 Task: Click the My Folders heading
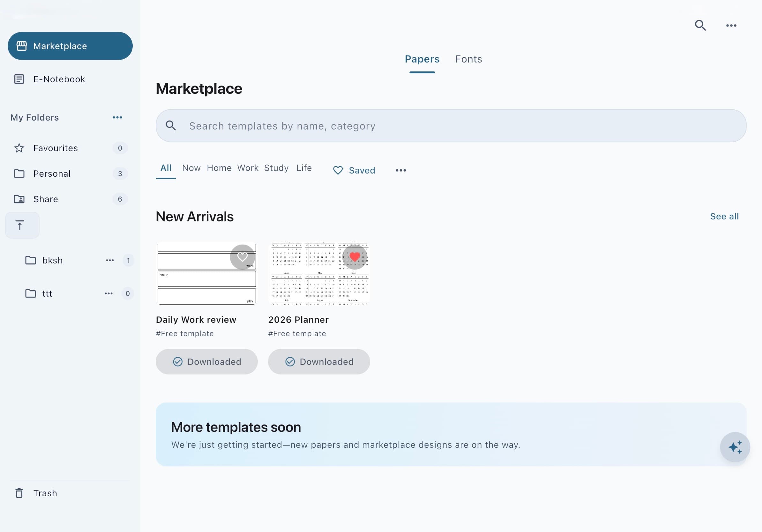(34, 117)
